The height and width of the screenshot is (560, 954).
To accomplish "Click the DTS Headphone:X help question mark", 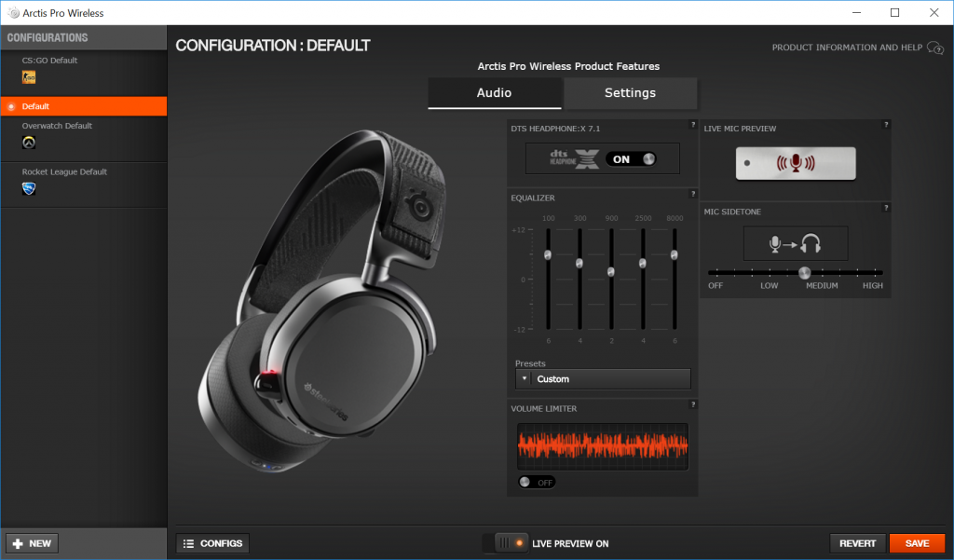I will [x=692, y=124].
